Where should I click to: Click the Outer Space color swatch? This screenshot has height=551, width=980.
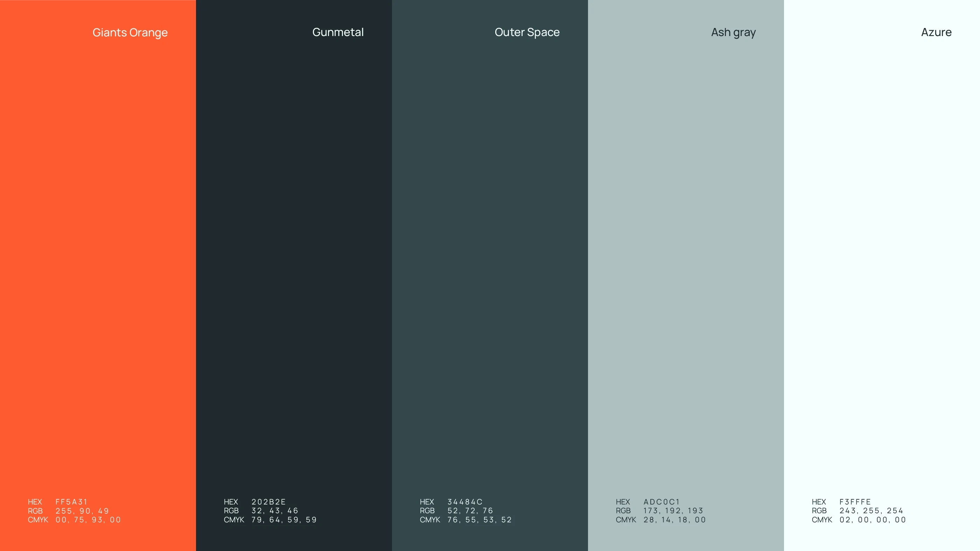[490, 266]
